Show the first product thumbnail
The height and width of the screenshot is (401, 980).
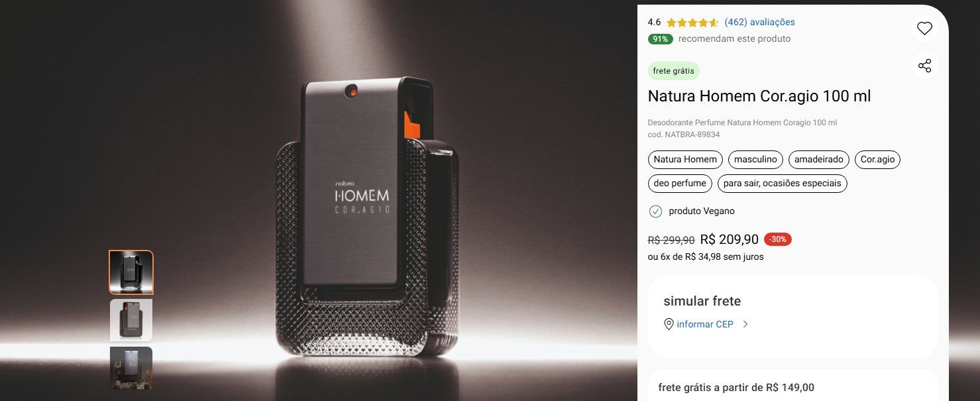click(x=131, y=272)
